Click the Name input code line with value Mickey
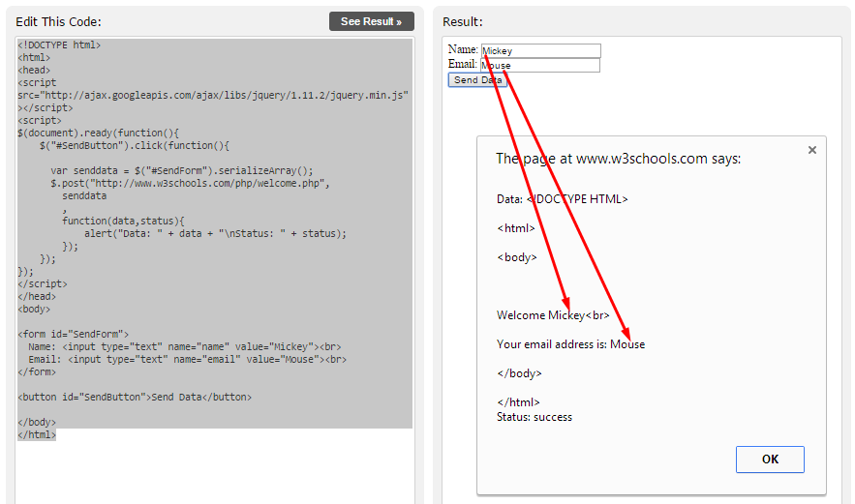 tap(185, 346)
